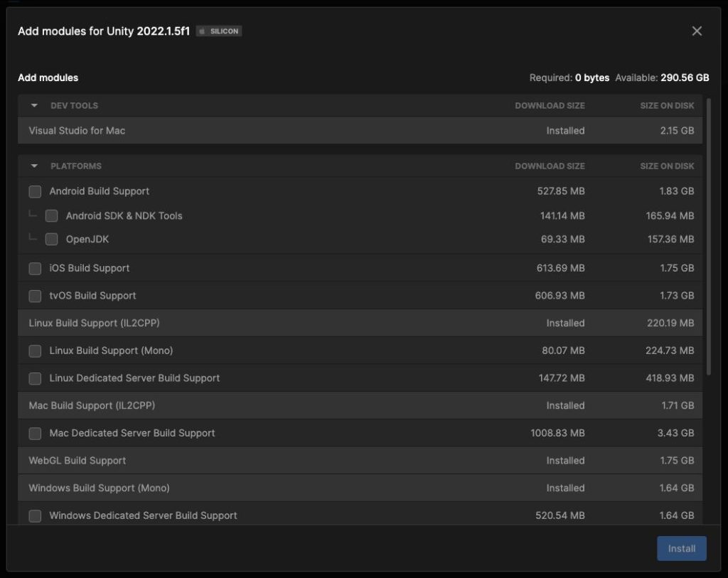The height and width of the screenshot is (578, 728).
Task: Collapse the PLATFORMS section
Action: click(34, 166)
